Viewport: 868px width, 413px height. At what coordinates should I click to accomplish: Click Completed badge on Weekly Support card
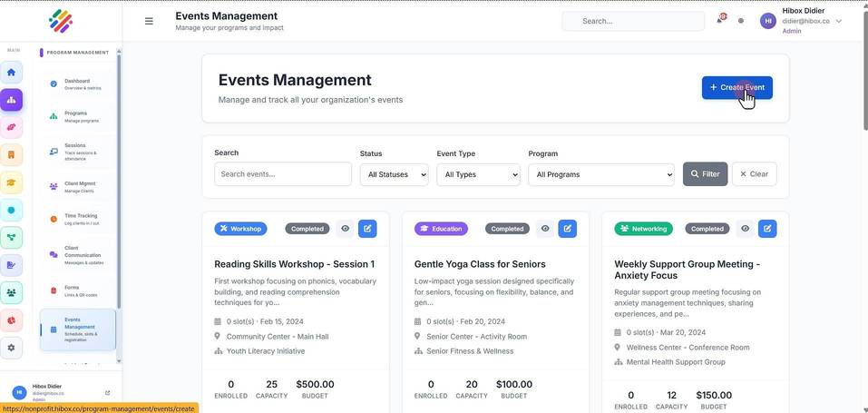[x=707, y=229]
